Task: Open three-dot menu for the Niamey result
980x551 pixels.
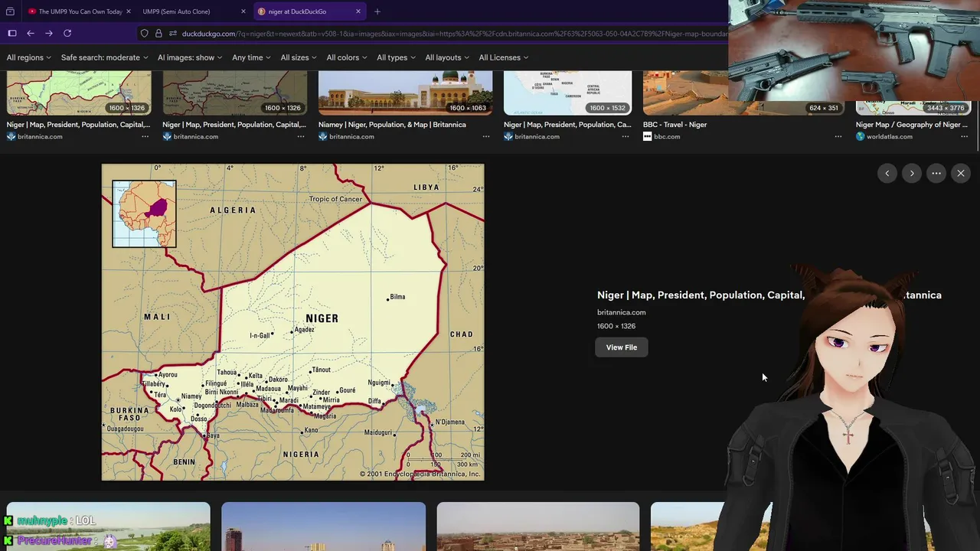Action: pyautogui.click(x=486, y=136)
